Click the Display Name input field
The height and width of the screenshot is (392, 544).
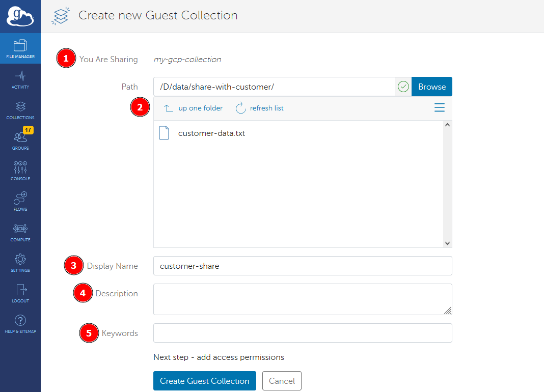coord(303,266)
